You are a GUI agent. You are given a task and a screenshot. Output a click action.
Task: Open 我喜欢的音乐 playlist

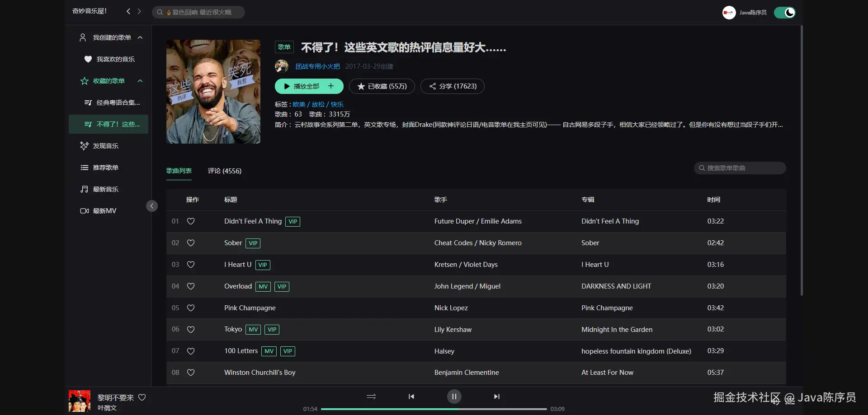click(x=108, y=59)
